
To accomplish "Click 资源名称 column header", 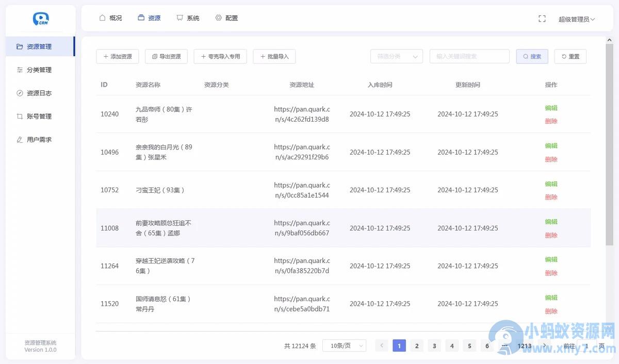I will click(148, 85).
